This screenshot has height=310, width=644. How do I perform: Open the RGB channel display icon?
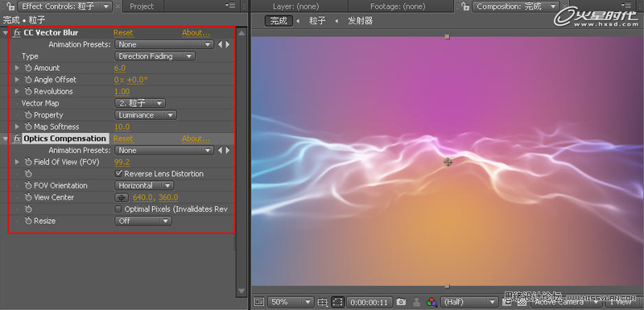click(x=431, y=302)
